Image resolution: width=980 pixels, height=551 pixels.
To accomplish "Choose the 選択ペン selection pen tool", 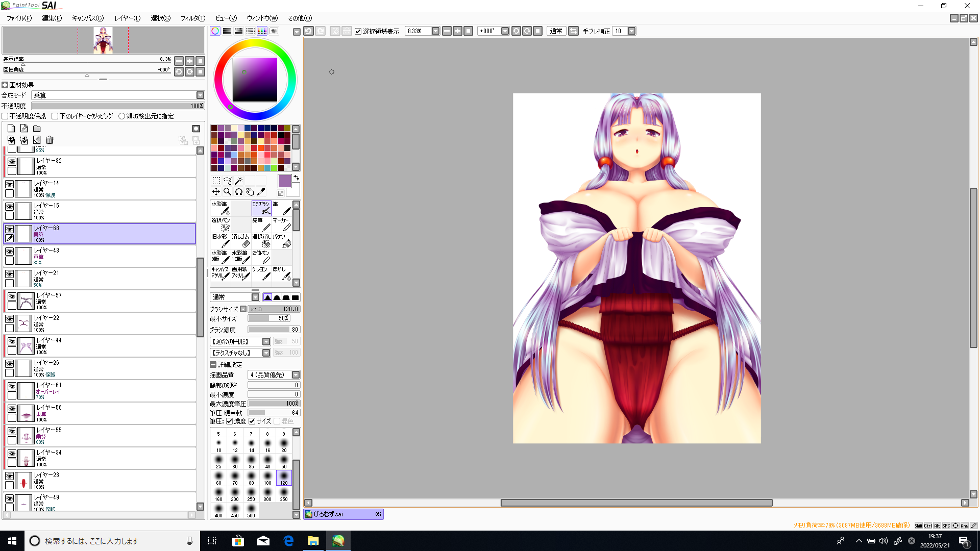I will pyautogui.click(x=220, y=224).
